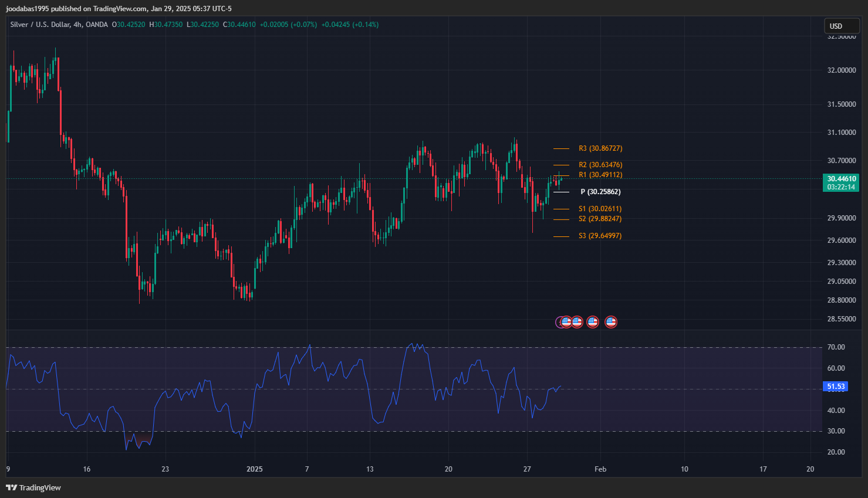This screenshot has width=868, height=498.
Task: Click the third US flag event icon
Action: pos(593,321)
